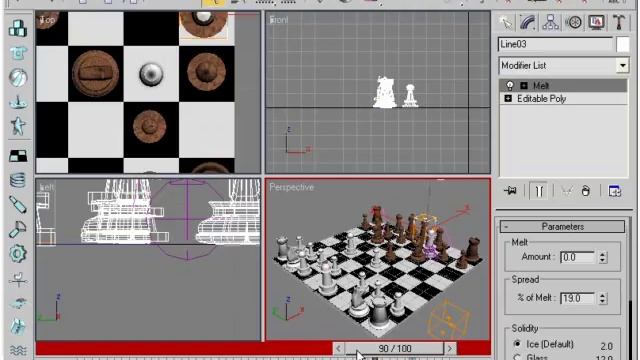
Task: Click the % of Melt value field
Action: pos(578,299)
